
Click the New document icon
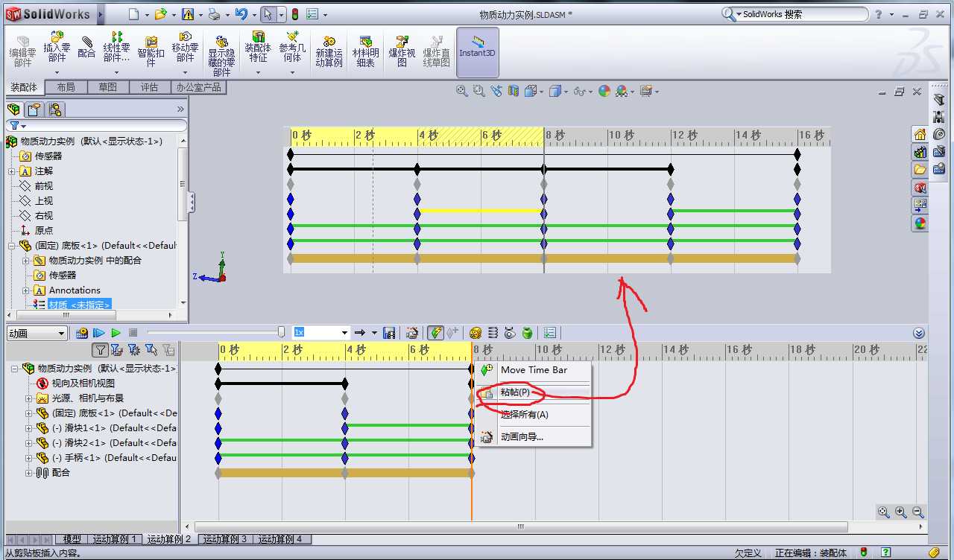(x=133, y=14)
